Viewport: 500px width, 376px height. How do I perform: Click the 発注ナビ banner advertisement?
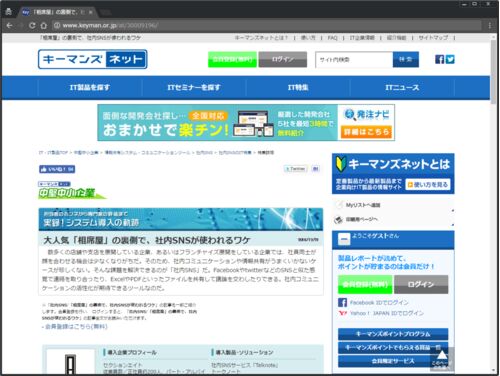click(x=246, y=123)
